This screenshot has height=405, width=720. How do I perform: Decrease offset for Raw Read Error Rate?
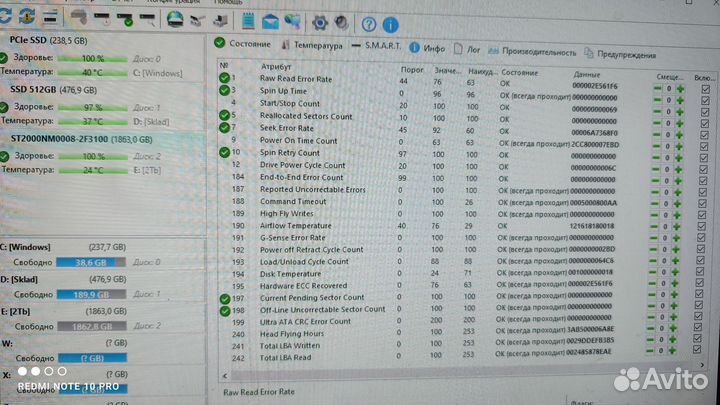(658, 88)
